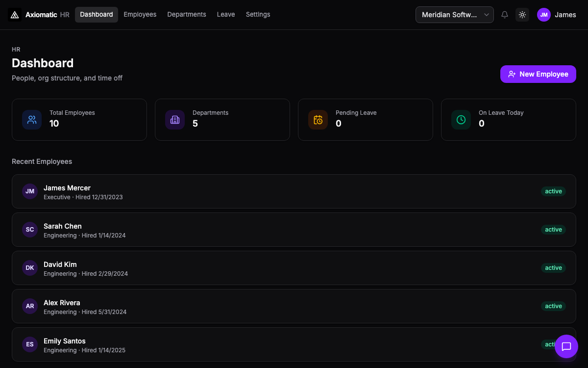Image resolution: width=588 pixels, height=368 pixels.
Task: Toggle the light/dark theme sun icon
Action: 522,15
